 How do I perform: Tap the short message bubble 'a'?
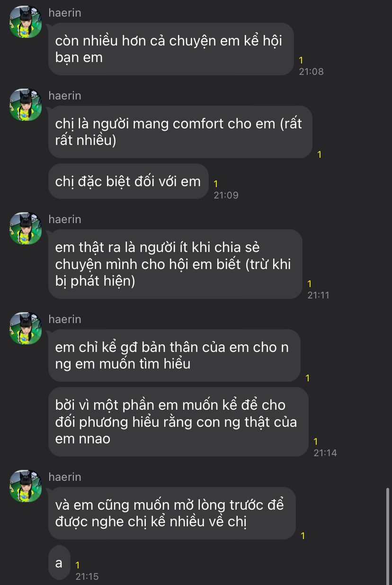59,563
